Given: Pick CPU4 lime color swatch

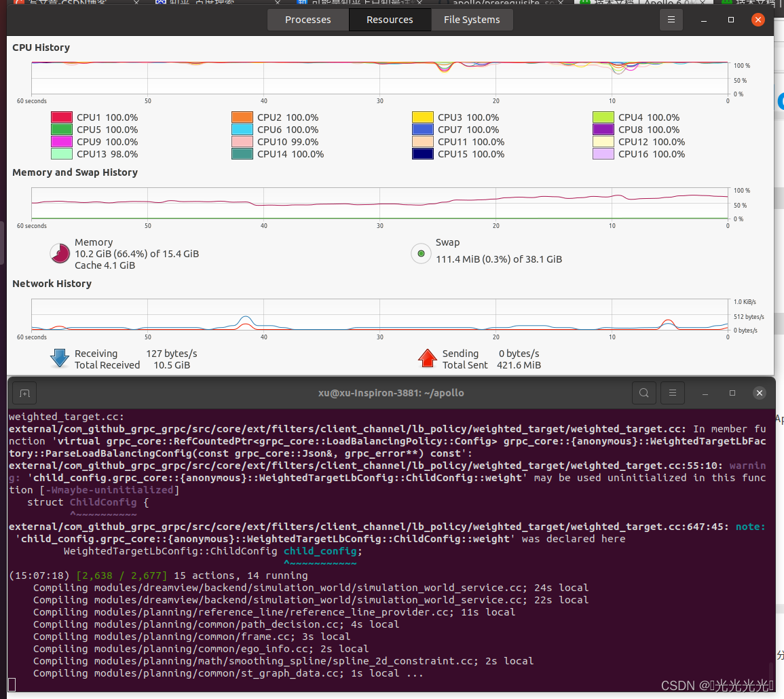Looking at the screenshot, I should tap(603, 117).
